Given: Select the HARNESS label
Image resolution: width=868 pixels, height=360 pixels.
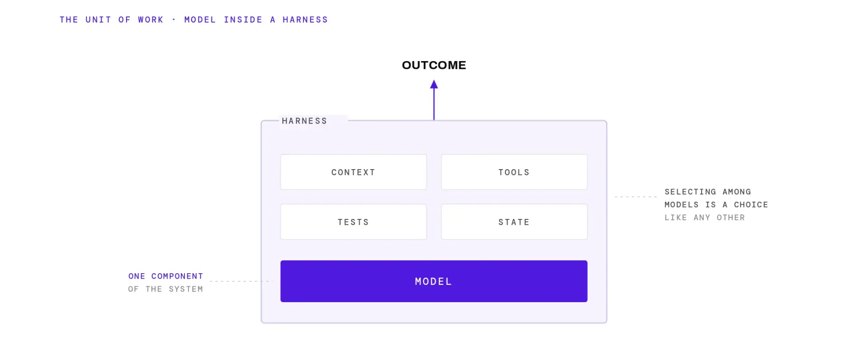Looking at the screenshot, I should pyautogui.click(x=304, y=121).
